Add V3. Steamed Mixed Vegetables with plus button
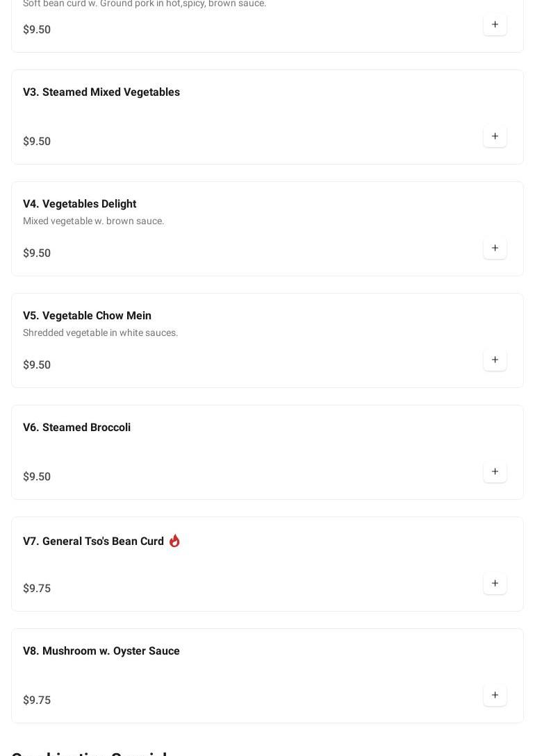Viewport: 535px width, 756px height. click(x=495, y=137)
